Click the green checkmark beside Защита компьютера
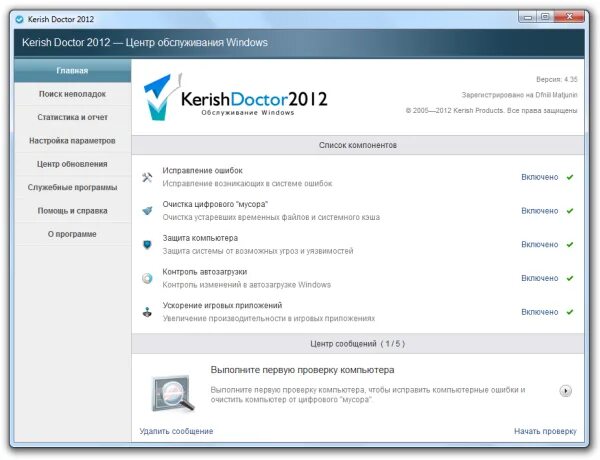The height and width of the screenshot is (460, 600). pyautogui.click(x=570, y=245)
